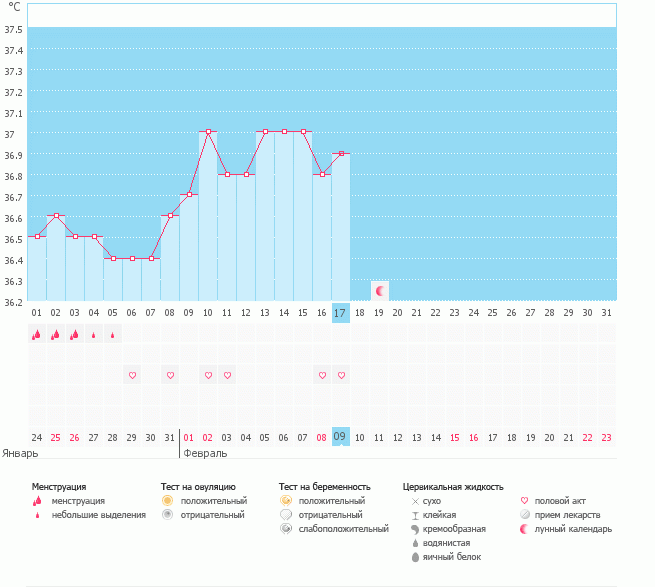Select the highlighted cycle day 17 label

click(x=340, y=313)
